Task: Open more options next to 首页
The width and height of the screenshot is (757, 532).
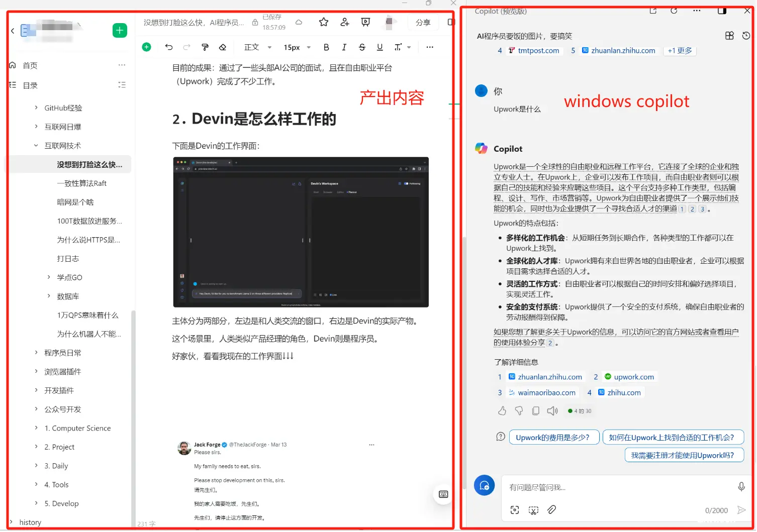Action: click(x=122, y=65)
